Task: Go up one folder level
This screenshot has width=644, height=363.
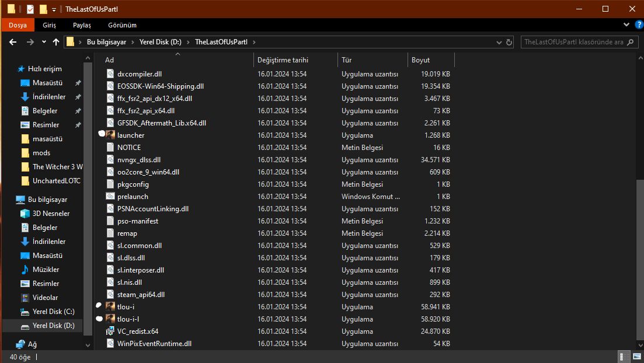Action: (56, 42)
